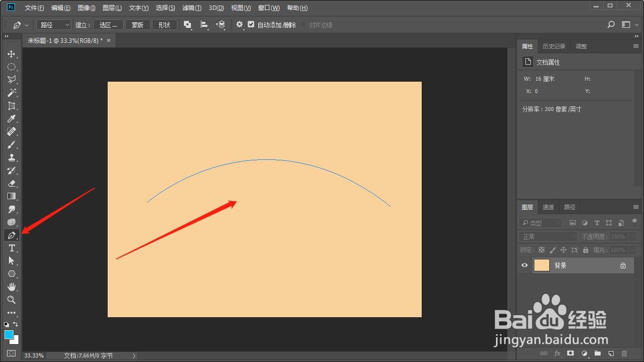The height and width of the screenshot is (362, 644).
Task: Open path alignment dropdown
Action: pyautogui.click(x=204, y=25)
